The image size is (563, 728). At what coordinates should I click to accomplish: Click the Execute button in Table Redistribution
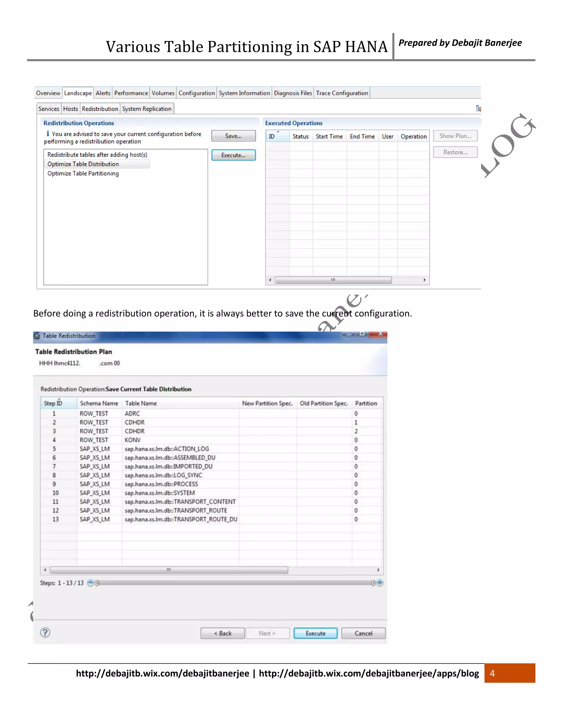[316, 633]
